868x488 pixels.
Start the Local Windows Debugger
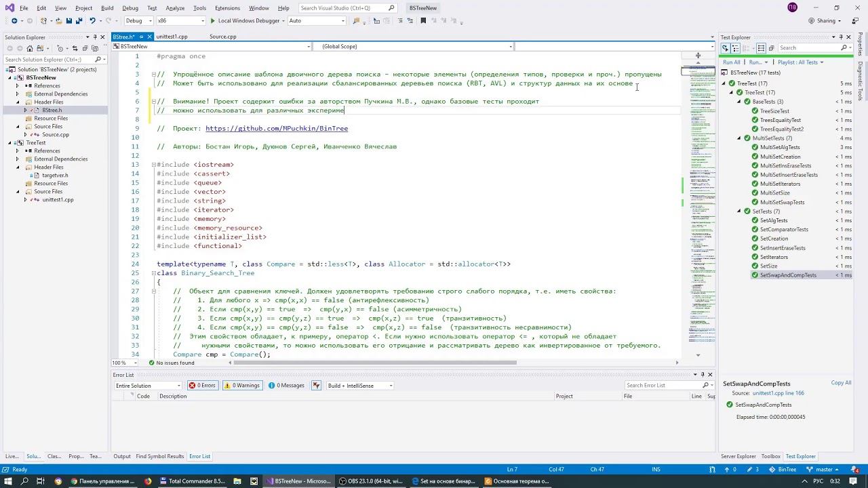pos(245,21)
